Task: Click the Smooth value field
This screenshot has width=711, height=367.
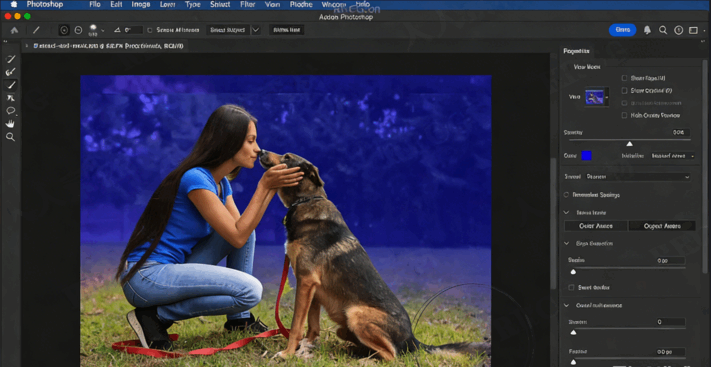Action: (671, 322)
